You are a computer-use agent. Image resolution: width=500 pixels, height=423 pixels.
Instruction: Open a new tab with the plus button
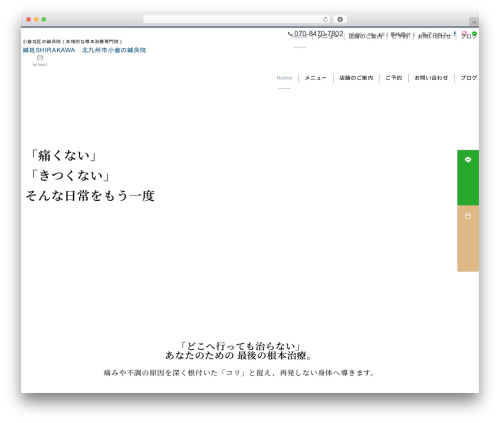tap(474, 22)
